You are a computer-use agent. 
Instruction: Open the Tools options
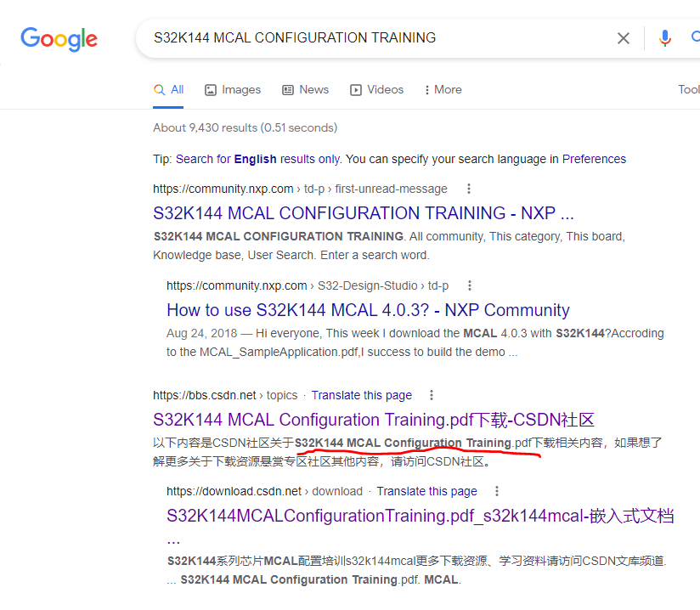[687, 88]
